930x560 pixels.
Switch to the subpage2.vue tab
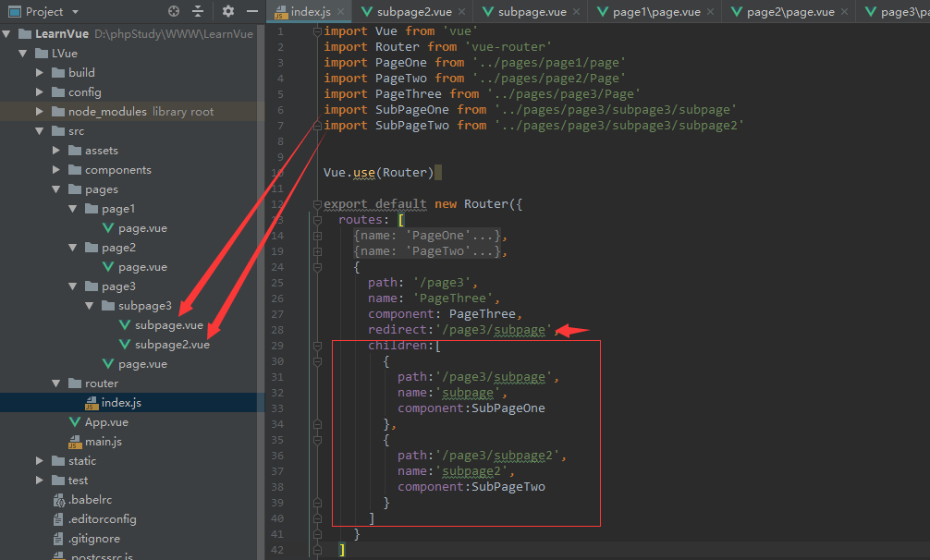click(x=414, y=12)
